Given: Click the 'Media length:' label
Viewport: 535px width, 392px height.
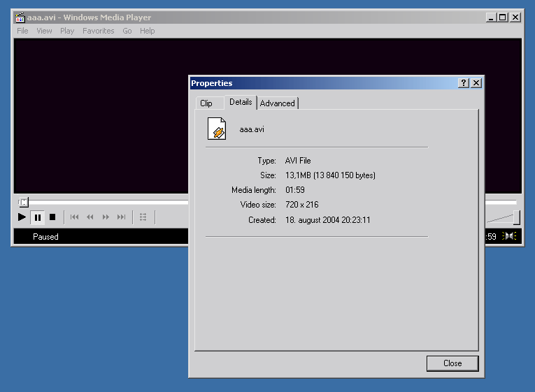Looking at the screenshot, I should pyautogui.click(x=253, y=190).
